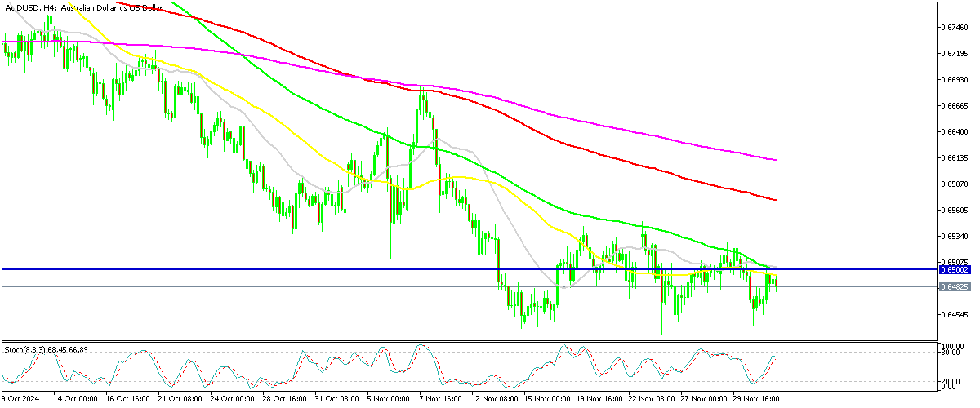Viewport: 980px width, 408px height.
Task: Select the magenta moving average line end
Action: 774,160
